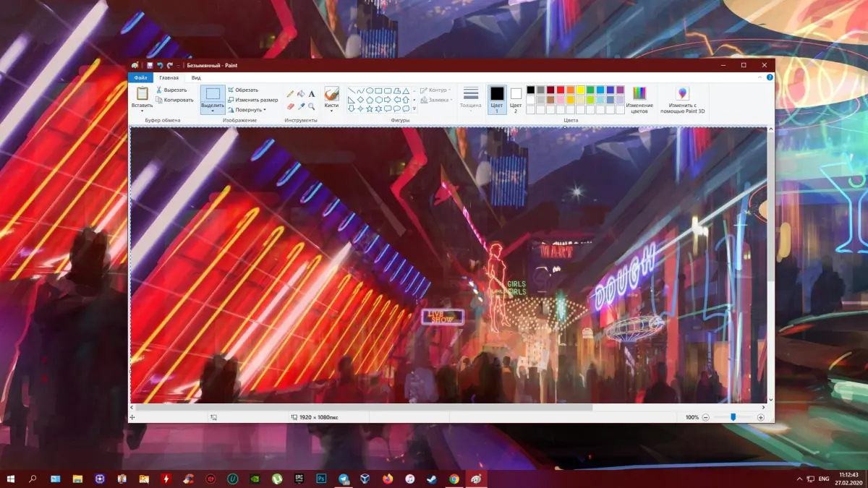The image size is (868, 488).
Task: Collapse the ribbon with the chevron
Action: point(758,77)
